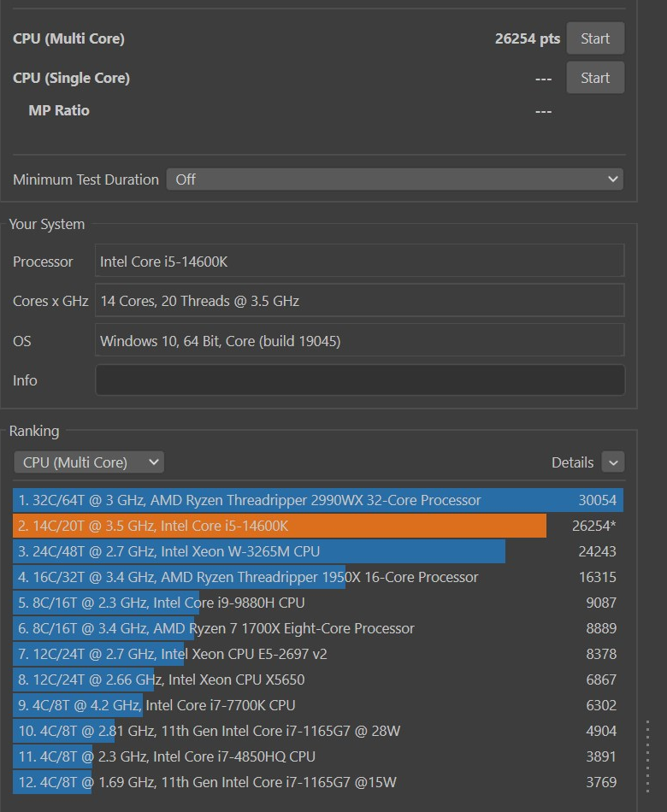Select ranking row AMD Ryzen Threadripper 1950X

point(318,577)
